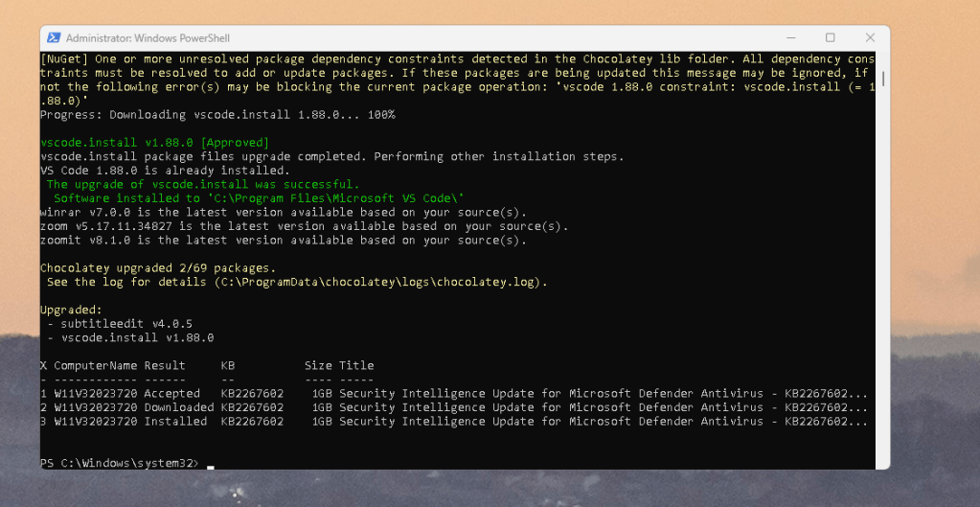Click the 'Title' column header
The image size is (980, 507).
356,366
